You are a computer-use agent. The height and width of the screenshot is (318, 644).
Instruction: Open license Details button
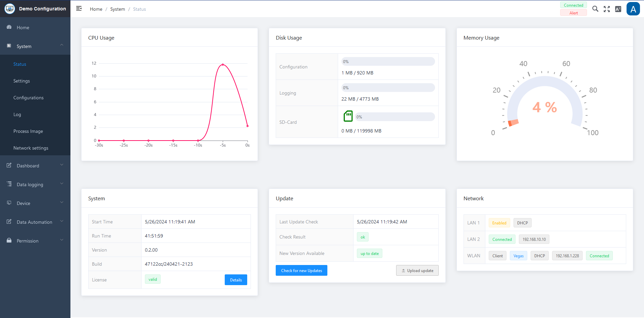(236, 280)
